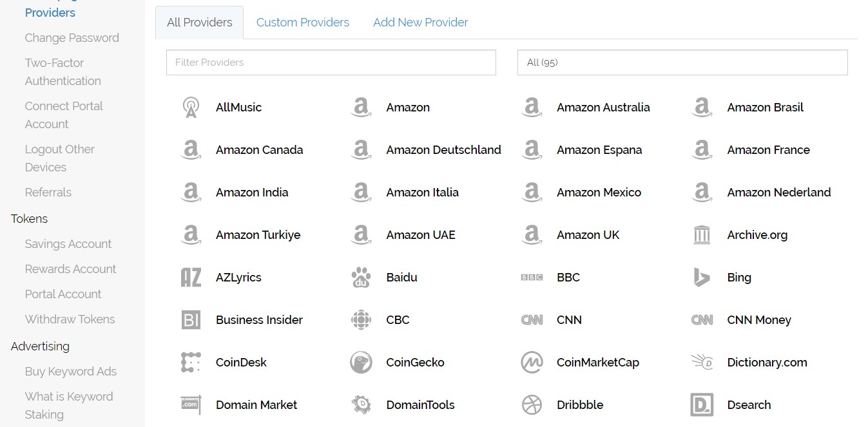Click the AllMusic provider icon

(191, 108)
